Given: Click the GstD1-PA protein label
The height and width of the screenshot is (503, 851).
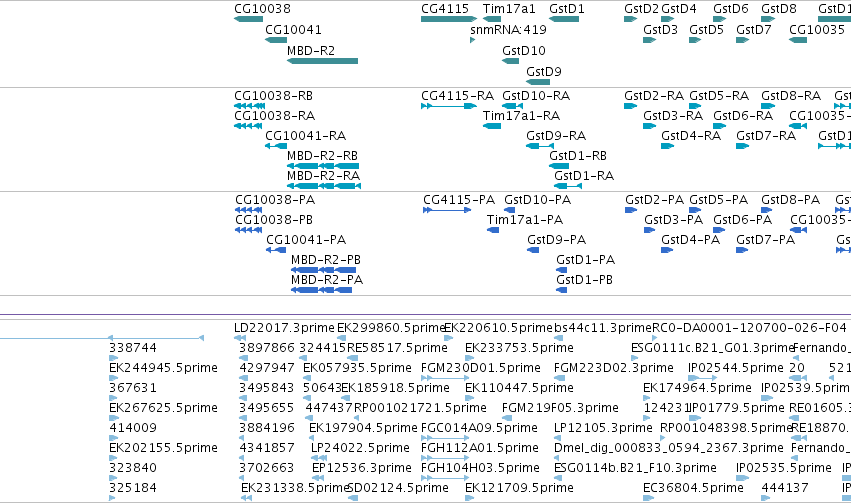Looking at the screenshot, I should (x=586, y=260).
